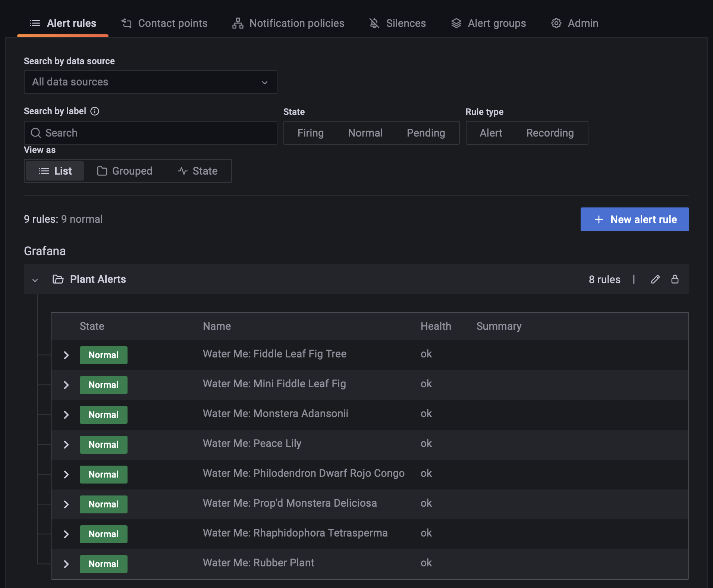Switch view to Grouped
Image resolution: width=713 pixels, height=588 pixels.
[x=125, y=171]
